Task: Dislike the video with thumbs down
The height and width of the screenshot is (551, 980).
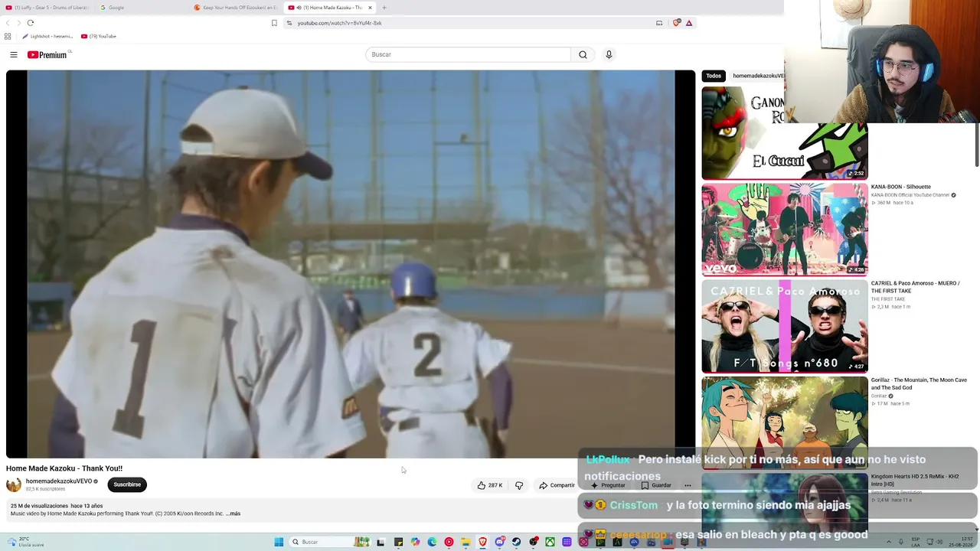Action: (519, 485)
